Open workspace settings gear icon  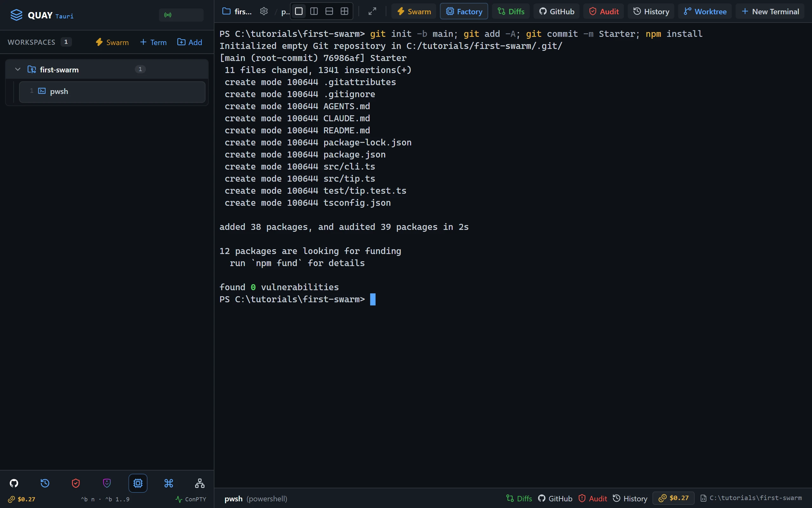[x=264, y=11]
